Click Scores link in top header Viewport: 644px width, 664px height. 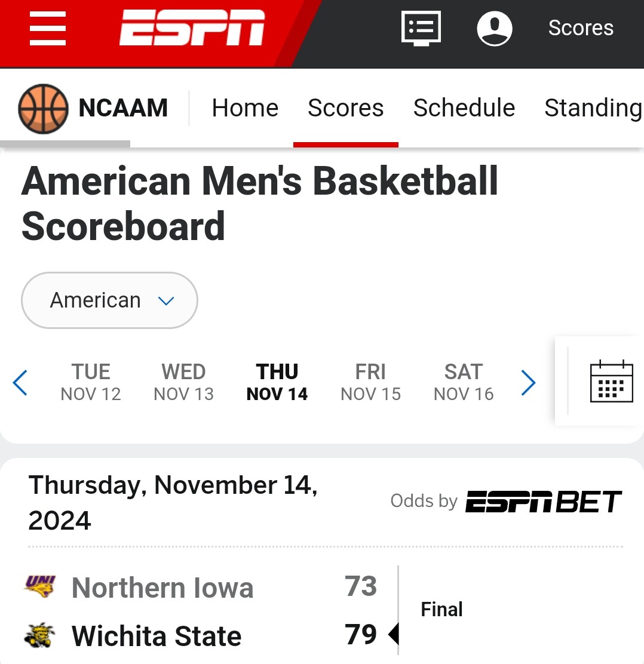click(581, 28)
